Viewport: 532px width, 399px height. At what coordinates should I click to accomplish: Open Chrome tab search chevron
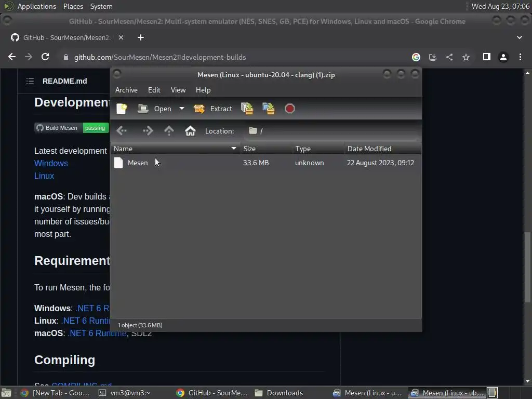point(520,37)
